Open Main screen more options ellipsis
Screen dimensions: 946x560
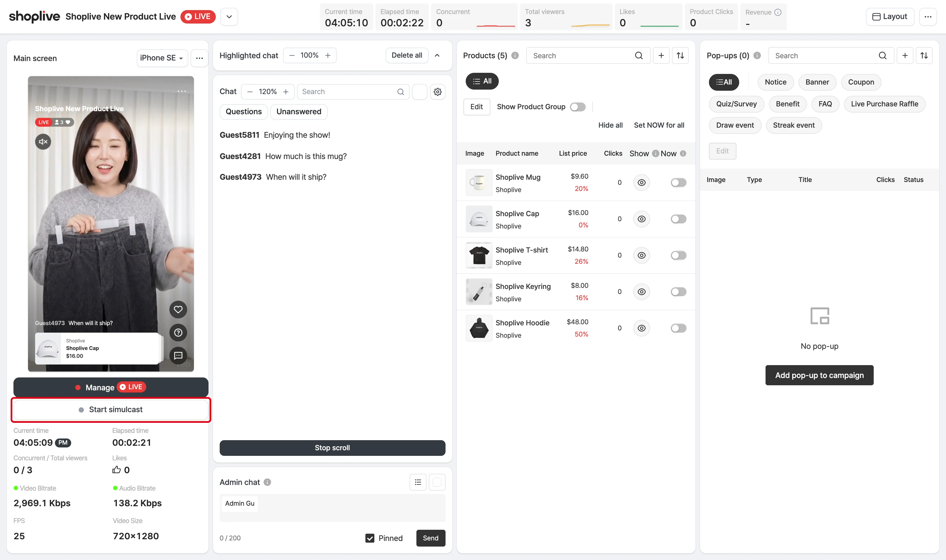[x=200, y=58]
